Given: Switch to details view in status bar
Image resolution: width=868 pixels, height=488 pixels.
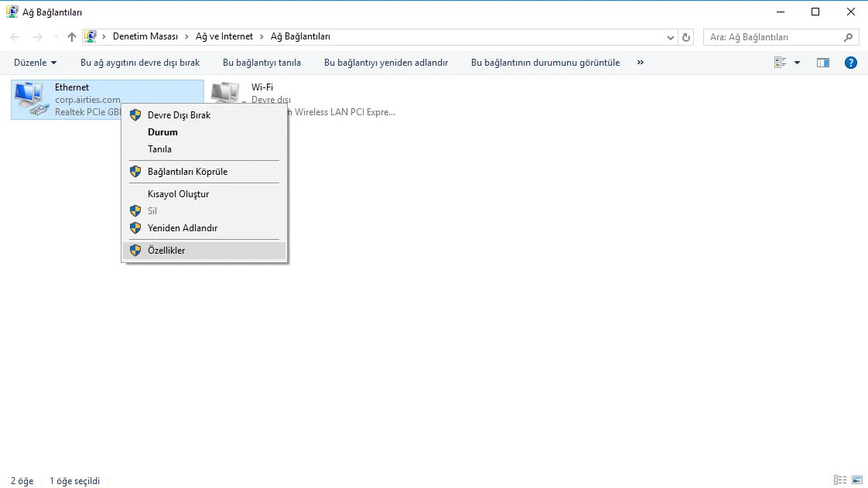Looking at the screenshot, I should [840, 480].
